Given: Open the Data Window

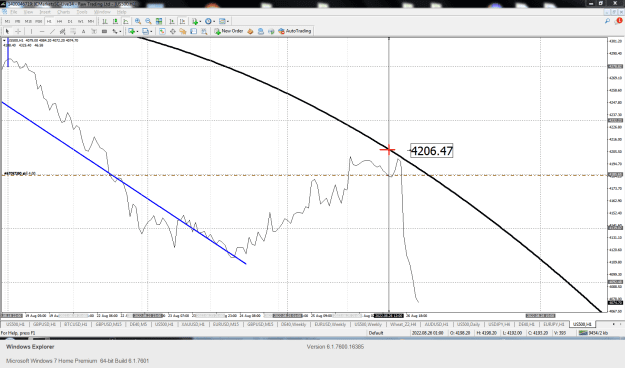Looking at the screenshot, I should coord(173,31).
